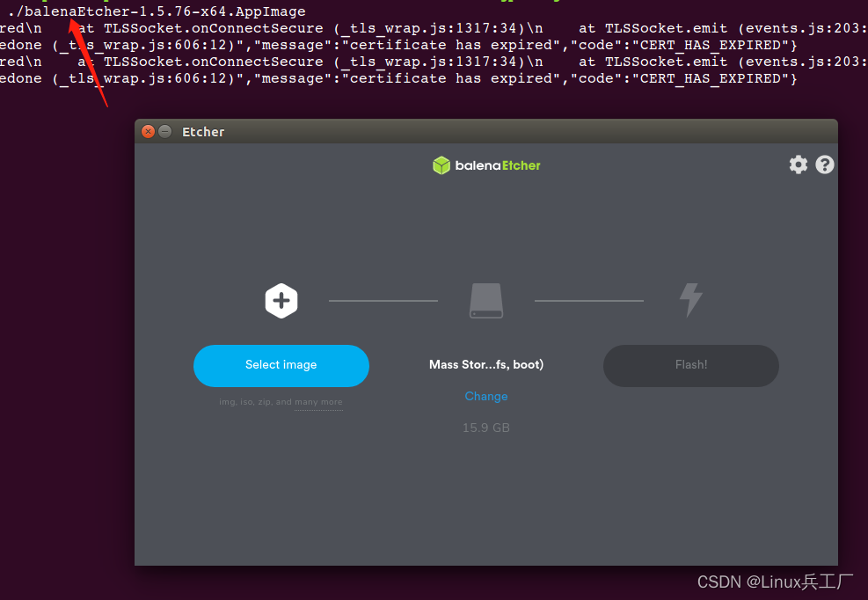Screen dimensions: 868x600
Task: Click the first CERT_HAS_EXPIRED code in the terminal
Action: tap(711, 45)
